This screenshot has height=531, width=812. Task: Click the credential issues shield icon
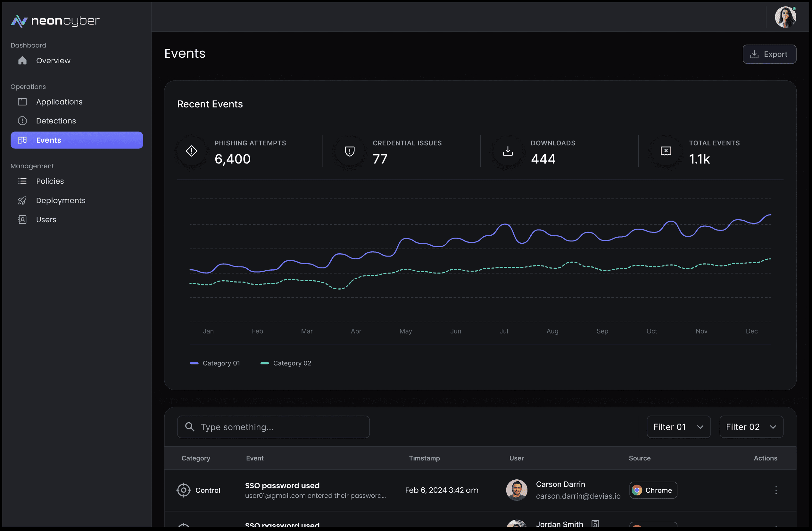pos(349,151)
